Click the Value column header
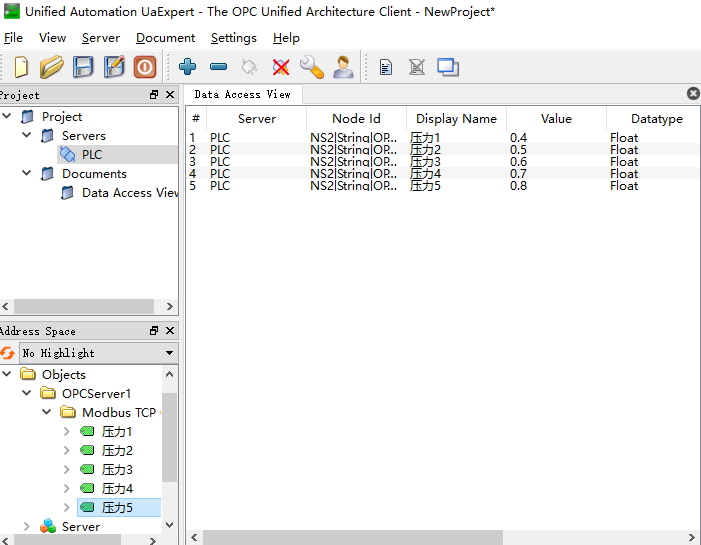Viewport: 701px width, 545px height. (556, 119)
